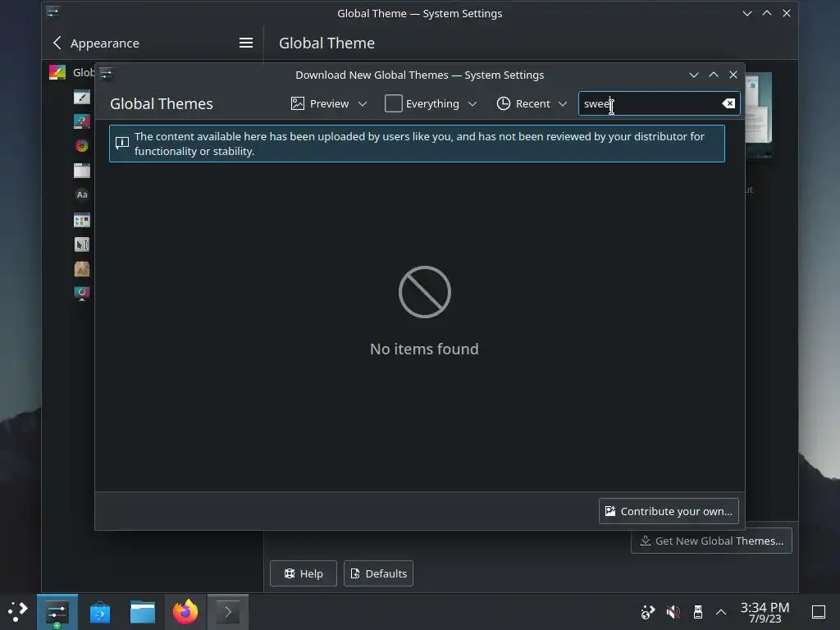The width and height of the screenshot is (840, 630).
Task: Open Splash Screen icon in sidebar
Action: [81, 293]
